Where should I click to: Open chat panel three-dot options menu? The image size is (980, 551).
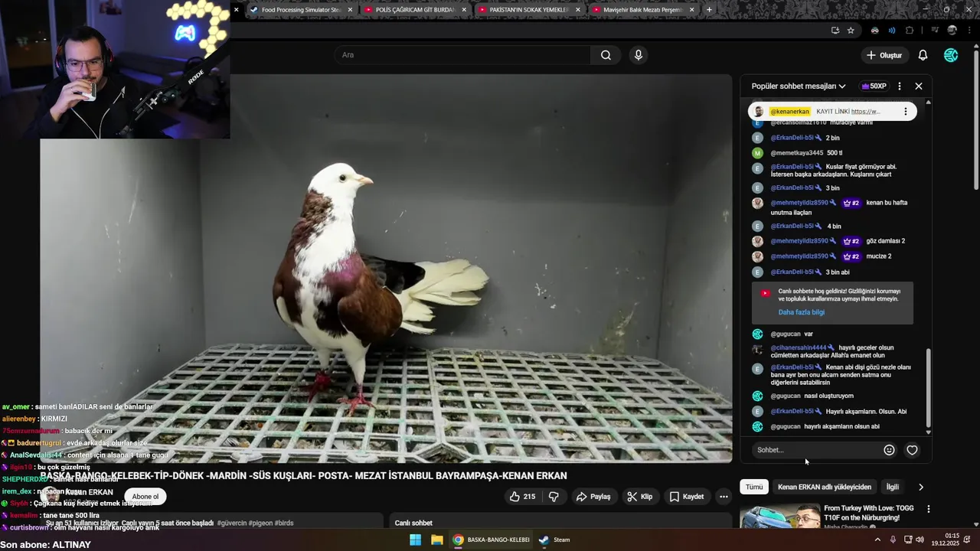tap(900, 86)
